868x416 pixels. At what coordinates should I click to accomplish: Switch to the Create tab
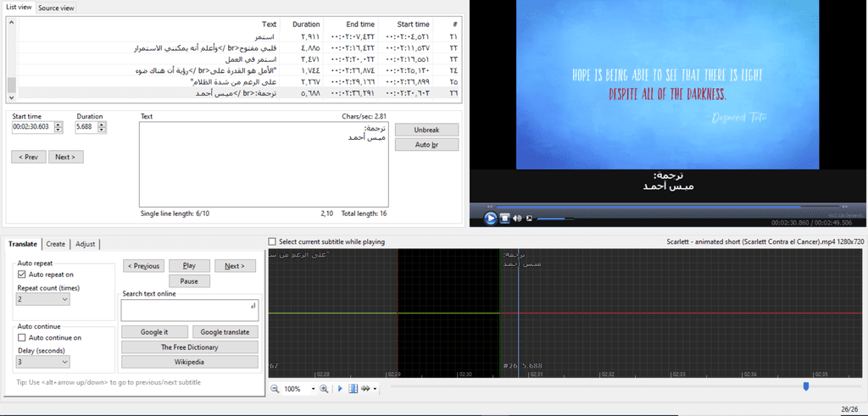pos(56,244)
